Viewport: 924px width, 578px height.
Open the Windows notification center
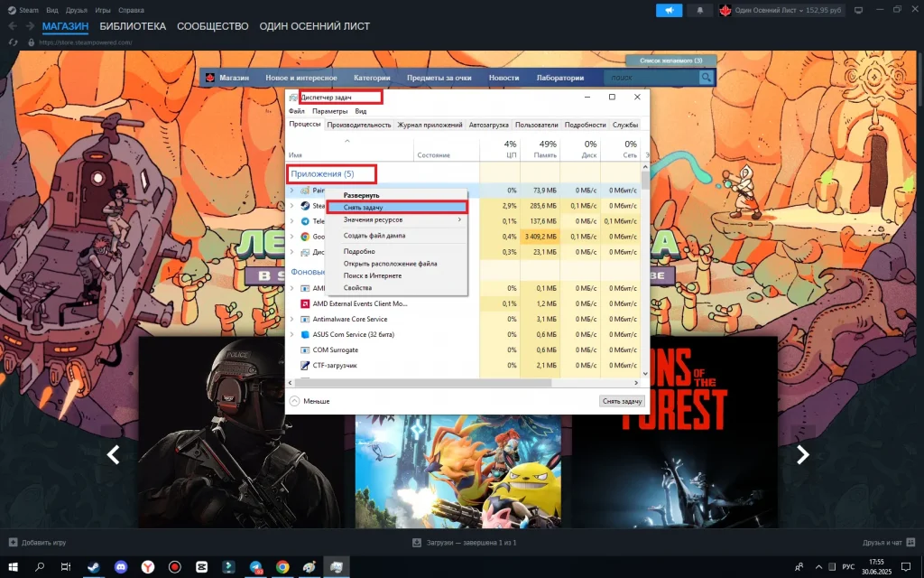(x=906, y=567)
